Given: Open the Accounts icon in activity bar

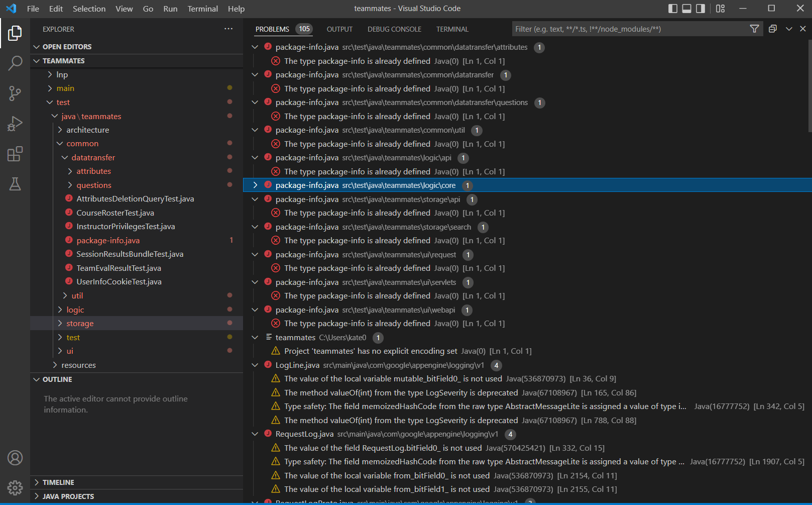Looking at the screenshot, I should coord(15,458).
